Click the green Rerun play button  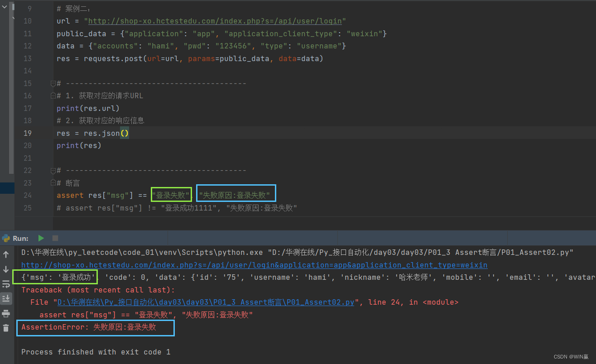pyautogui.click(x=41, y=238)
